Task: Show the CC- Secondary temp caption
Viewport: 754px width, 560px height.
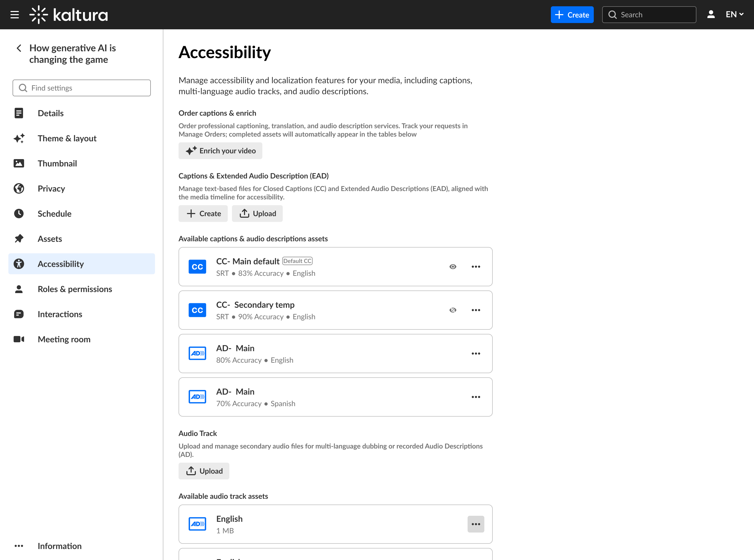Action: [452, 310]
